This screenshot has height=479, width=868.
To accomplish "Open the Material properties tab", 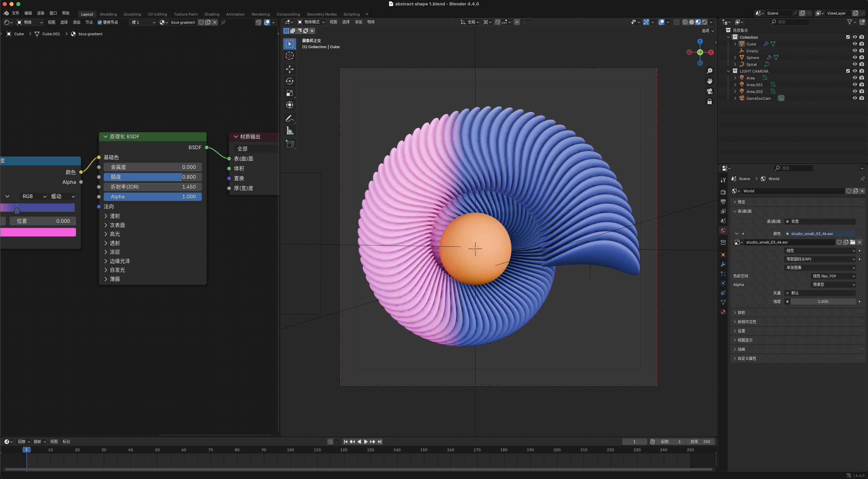I will (723, 312).
